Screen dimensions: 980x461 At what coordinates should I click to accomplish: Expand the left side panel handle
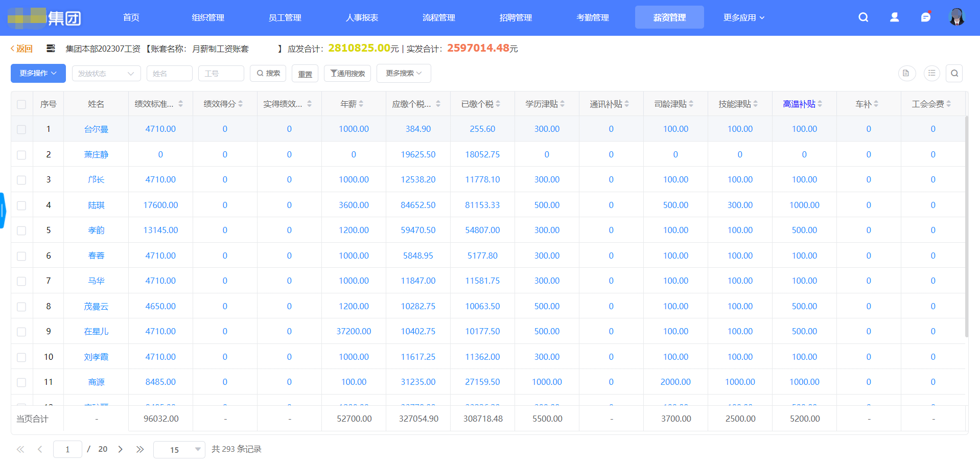point(3,210)
